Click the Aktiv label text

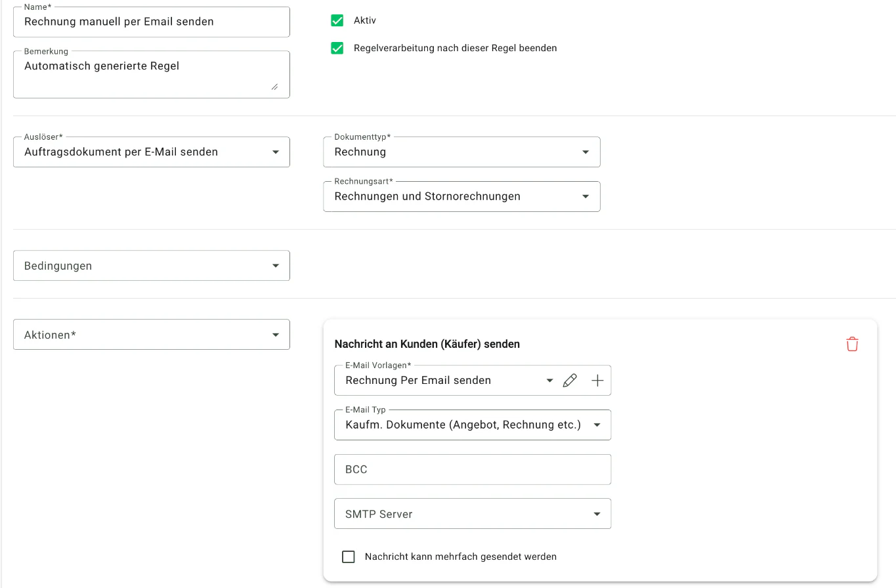pyautogui.click(x=365, y=20)
